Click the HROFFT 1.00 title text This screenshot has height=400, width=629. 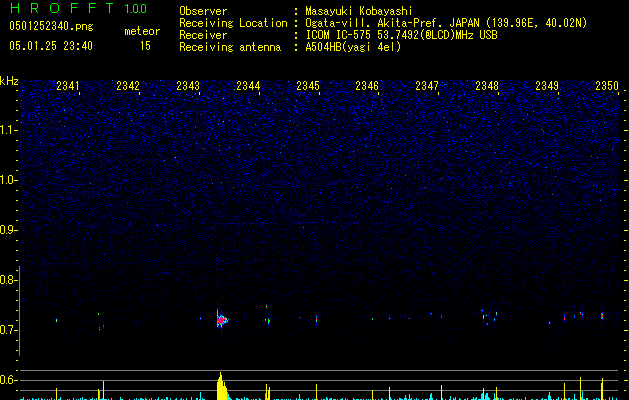[79, 8]
